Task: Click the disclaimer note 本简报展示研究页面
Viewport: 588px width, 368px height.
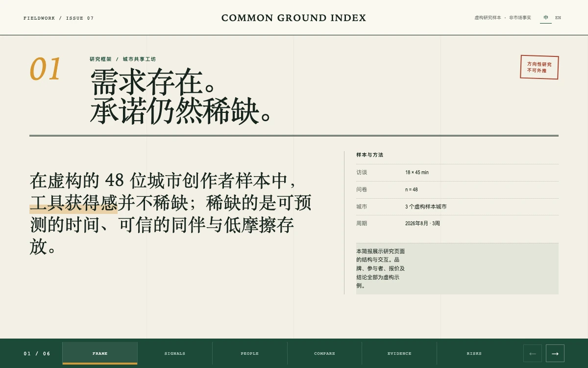Action: pyautogui.click(x=457, y=268)
